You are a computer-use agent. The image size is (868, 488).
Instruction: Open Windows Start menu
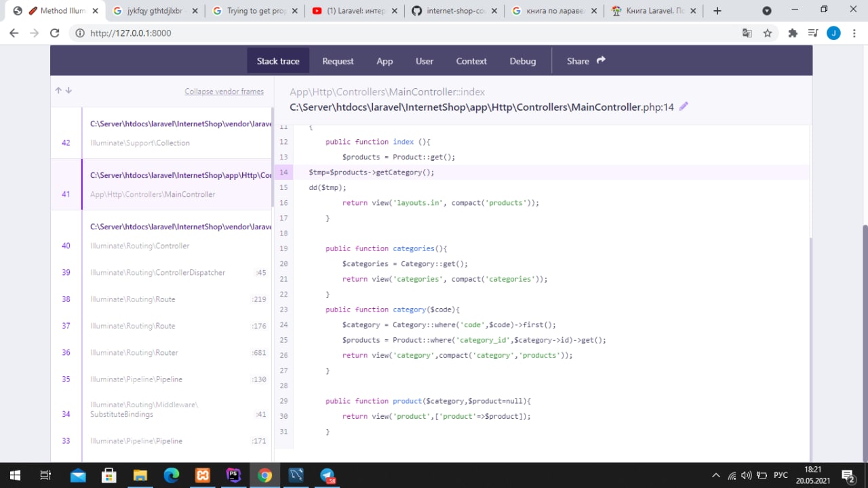(x=15, y=475)
